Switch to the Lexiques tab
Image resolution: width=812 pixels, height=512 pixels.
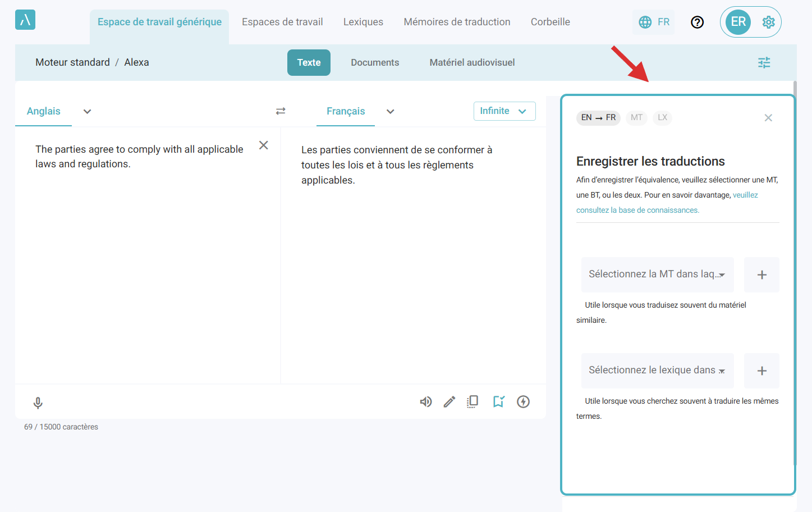click(363, 22)
